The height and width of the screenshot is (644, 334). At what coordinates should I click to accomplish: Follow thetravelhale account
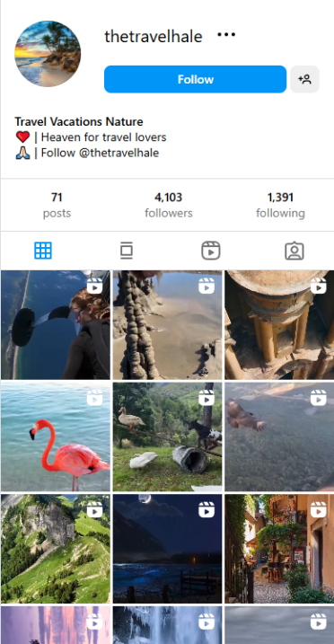coord(196,79)
